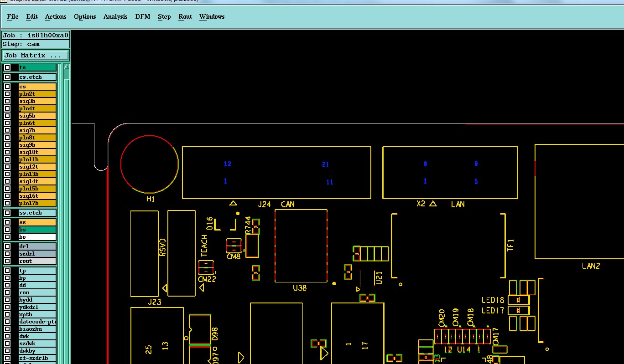Click the J23 connector label
The height and width of the screenshot is (364, 624).
click(154, 302)
